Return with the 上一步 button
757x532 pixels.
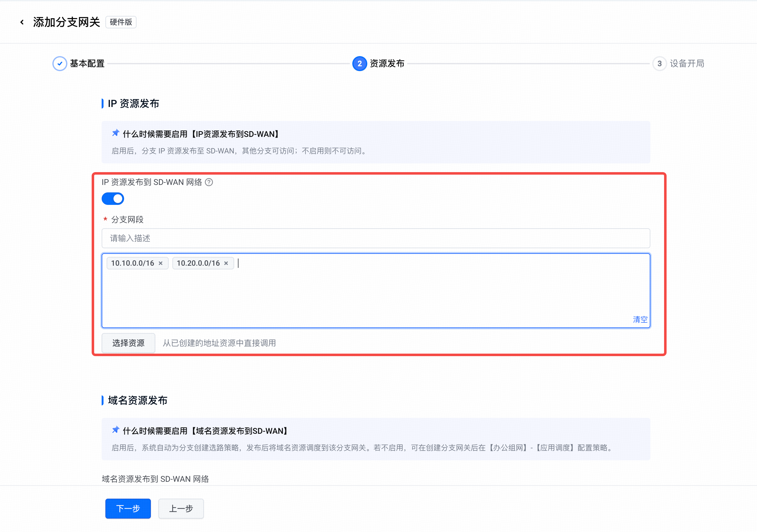click(181, 509)
